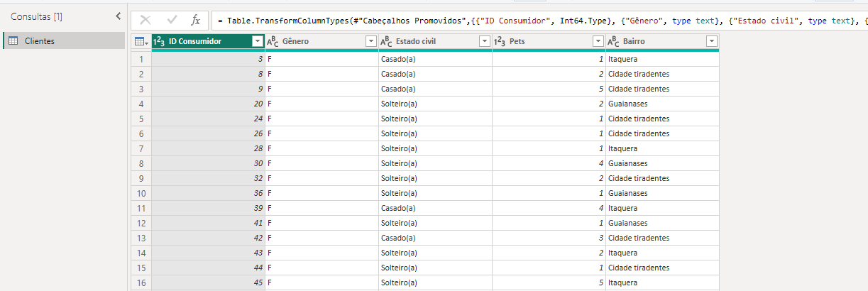
Task: Cancel the formula edit with the X icon
Action: point(145,21)
